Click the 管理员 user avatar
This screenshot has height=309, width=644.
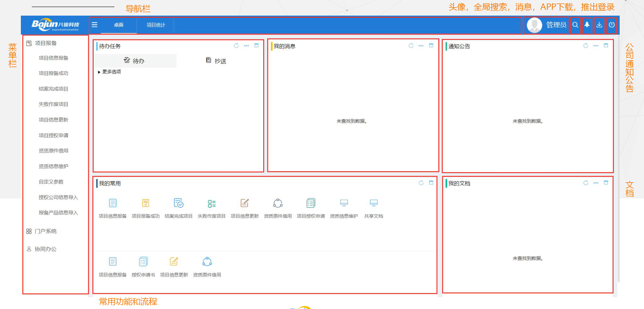(x=534, y=25)
